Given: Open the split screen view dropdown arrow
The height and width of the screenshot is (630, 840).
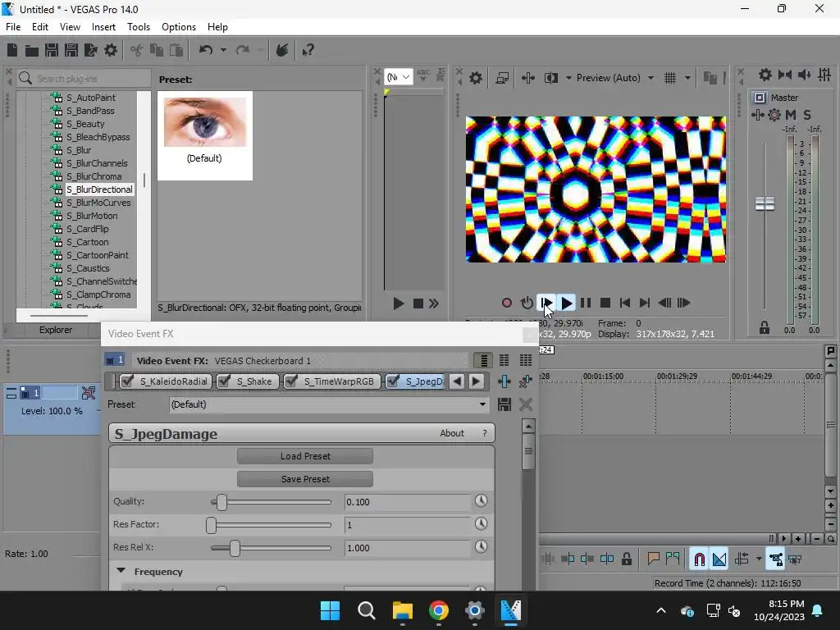Looking at the screenshot, I should point(568,78).
